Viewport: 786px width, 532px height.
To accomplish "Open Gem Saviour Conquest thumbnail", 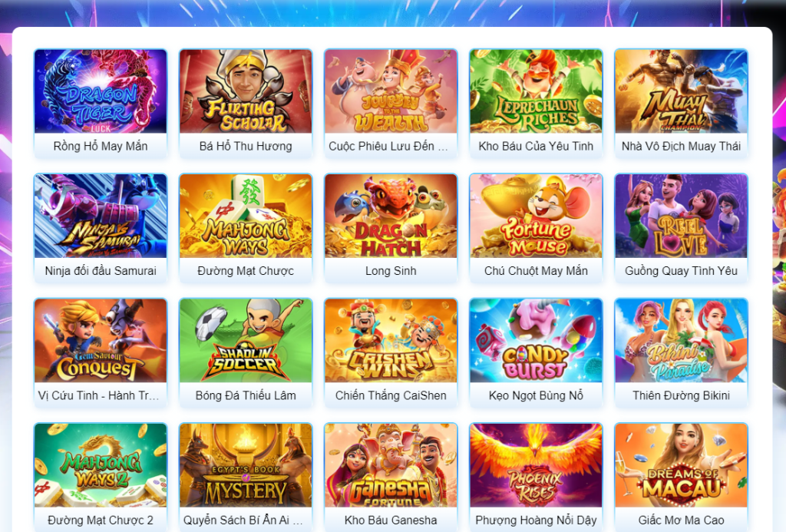I will coord(101,341).
